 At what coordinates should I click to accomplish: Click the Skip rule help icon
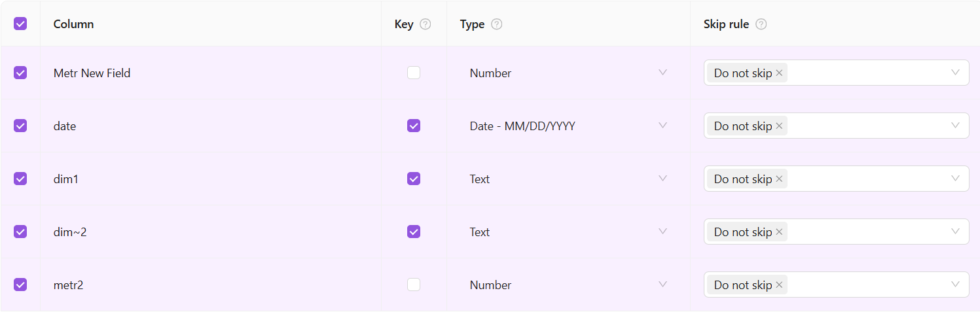[761, 24]
